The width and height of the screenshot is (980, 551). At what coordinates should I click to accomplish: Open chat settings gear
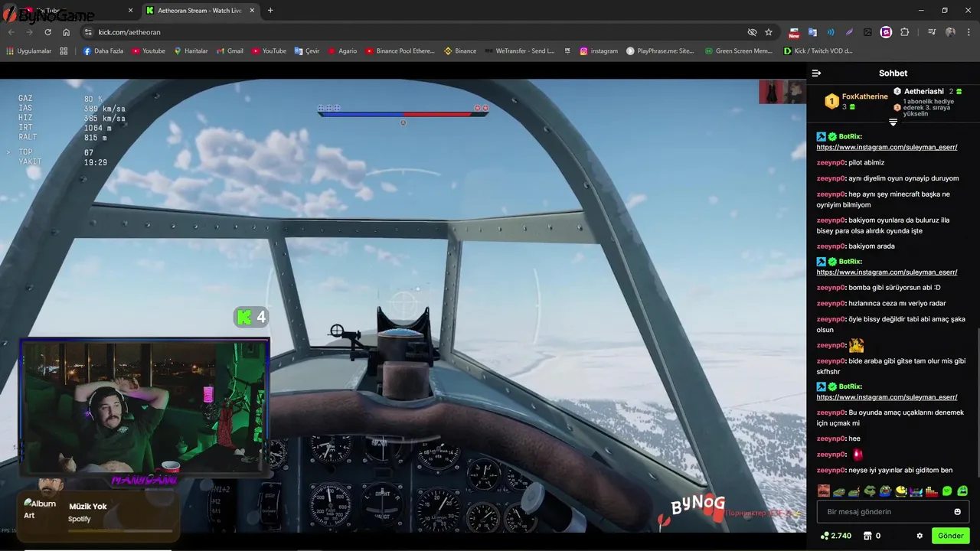click(x=920, y=536)
